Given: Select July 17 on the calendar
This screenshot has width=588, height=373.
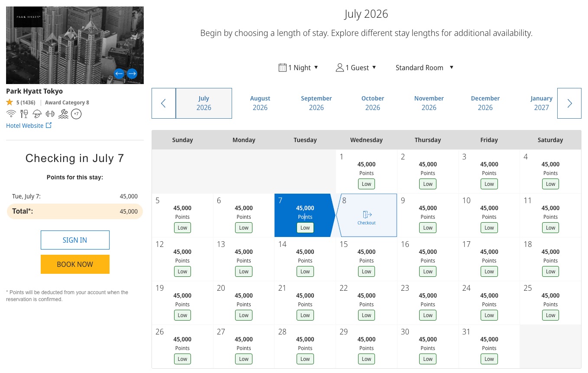Looking at the screenshot, I should point(489,259).
